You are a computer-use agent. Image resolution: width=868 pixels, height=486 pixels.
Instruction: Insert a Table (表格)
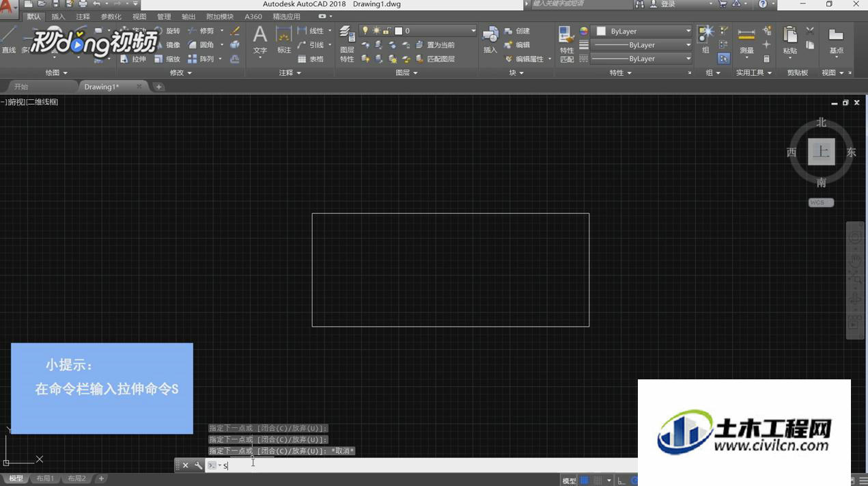click(311, 59)
